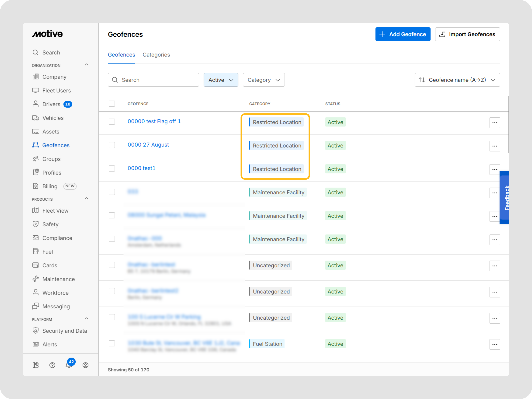Open the Active status filter dropdown
Image resolution: width=532 pixels, height=399 pixels.
tap(221, 80)
